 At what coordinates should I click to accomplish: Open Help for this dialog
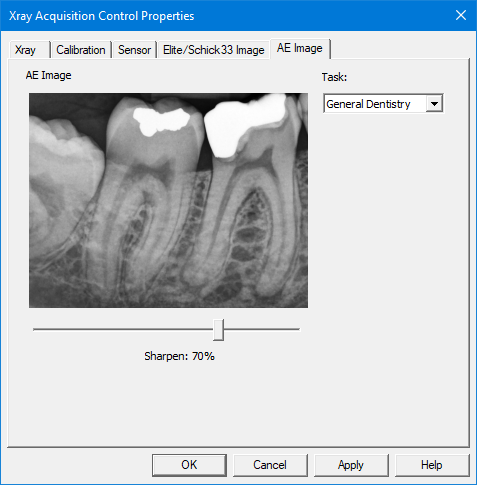pos(432,465)
